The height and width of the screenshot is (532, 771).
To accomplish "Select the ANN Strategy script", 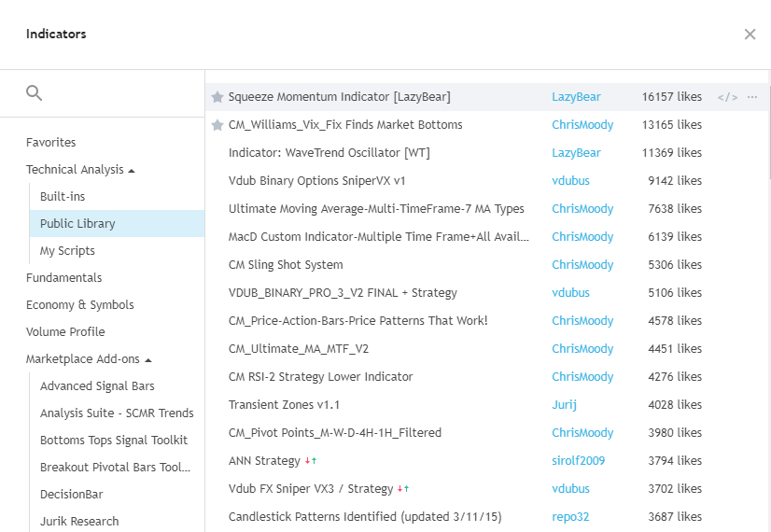I will pyautogui.click(x=264, y=461).
